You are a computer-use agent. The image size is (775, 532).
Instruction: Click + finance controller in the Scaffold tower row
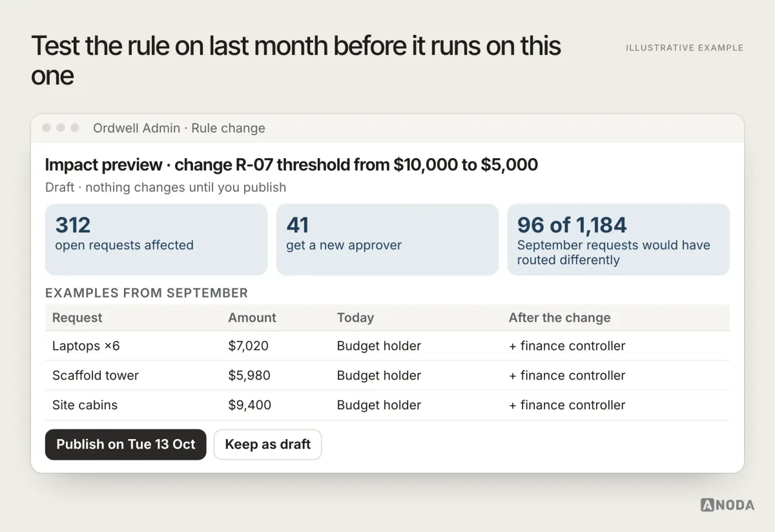567,376
